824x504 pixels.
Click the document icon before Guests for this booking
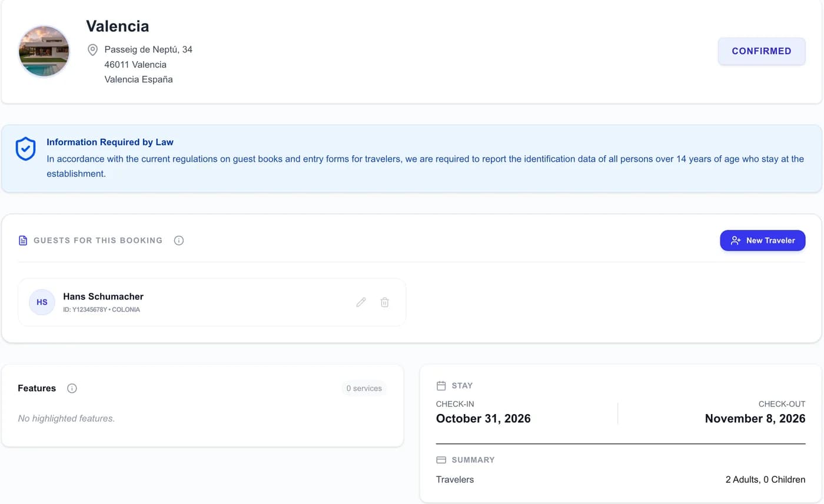pyautogui.click(x=23, y=241)
